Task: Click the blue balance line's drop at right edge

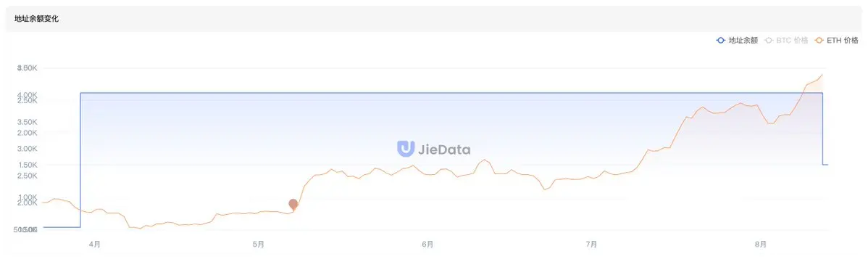Action: point(822,128)
